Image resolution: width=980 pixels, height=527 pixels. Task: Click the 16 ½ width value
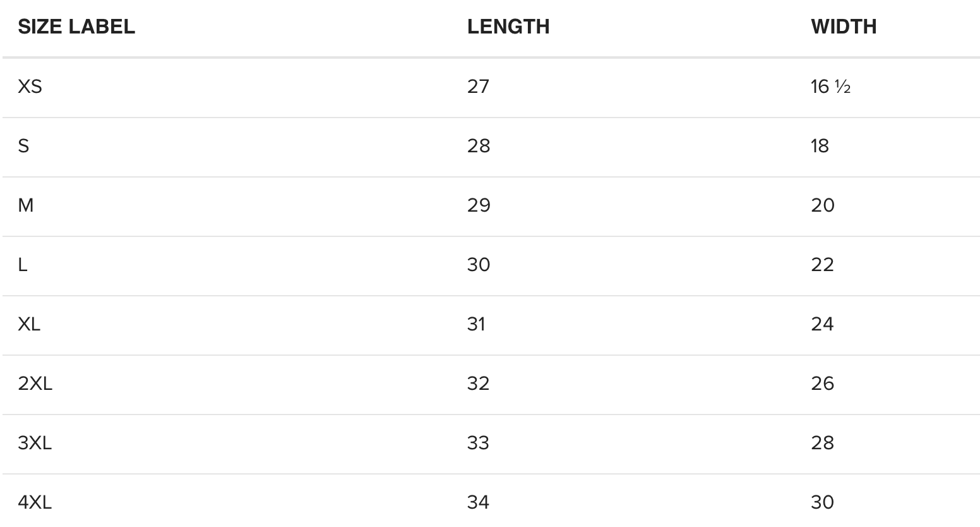[830, 86]
